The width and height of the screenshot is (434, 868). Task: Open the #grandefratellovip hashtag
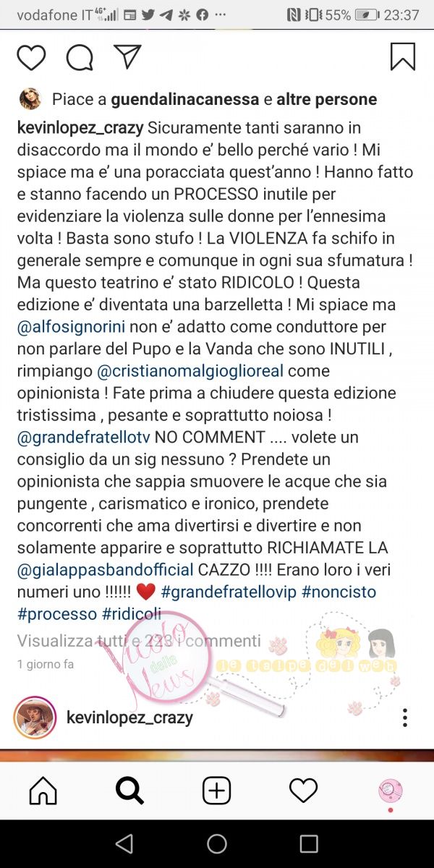coord(229,592)
